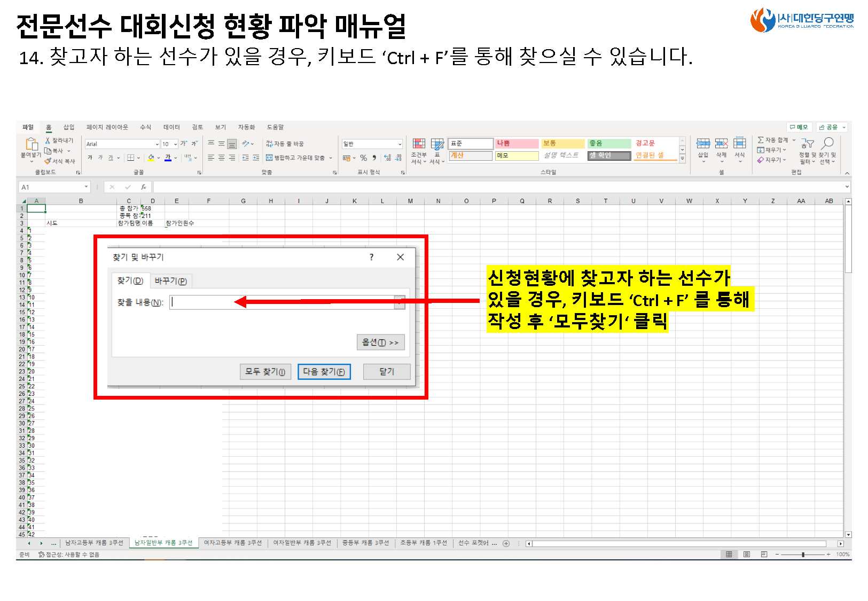The image size is (868, 601).
Task: Click the AutoSum (자동 합계) sigma icon
Action: (x=761, y=140)
